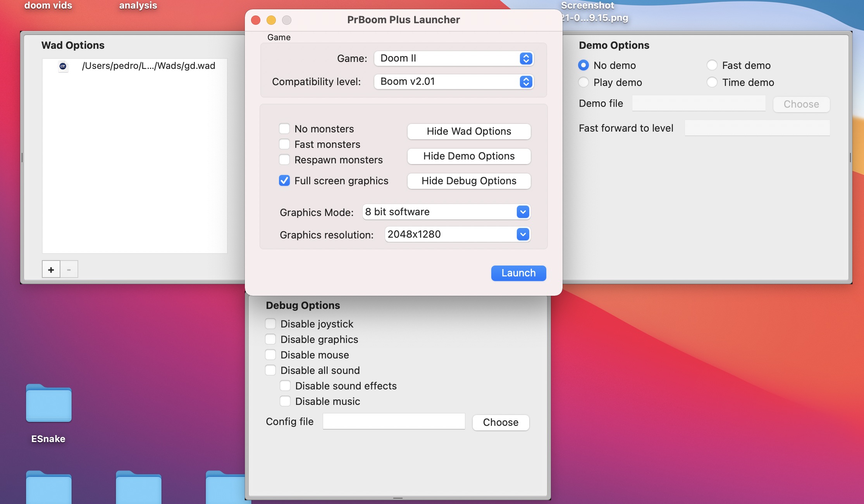Check Disable all sound
This screenshot has width=864, height=504.
click(270, 370)
